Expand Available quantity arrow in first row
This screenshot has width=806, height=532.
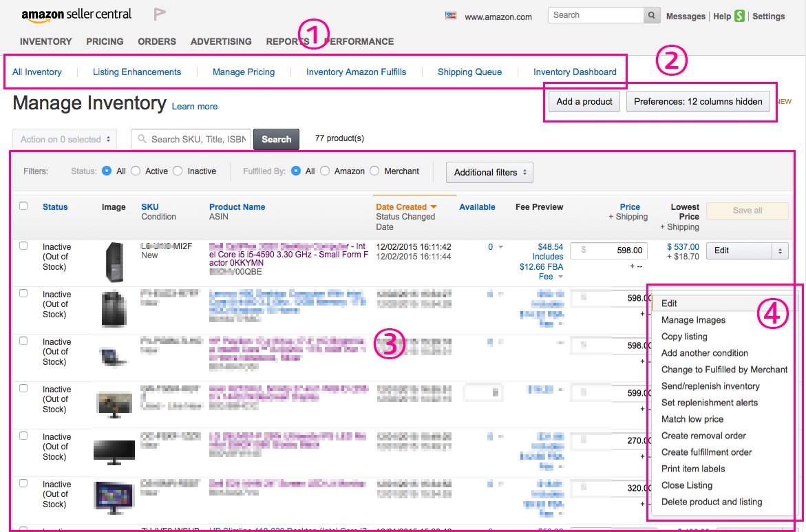pos(500,247)
